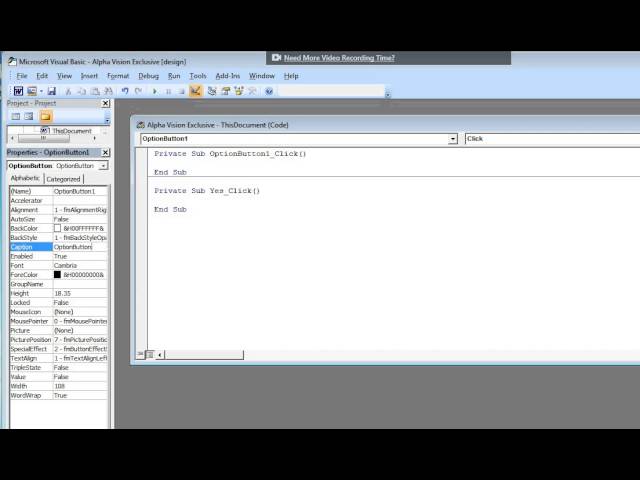Image resolution: width=640 pixels, height=480 pixels.
Task: Open Visual Basic Help icon
Action: pyautogui.click(x=269, y=91)
